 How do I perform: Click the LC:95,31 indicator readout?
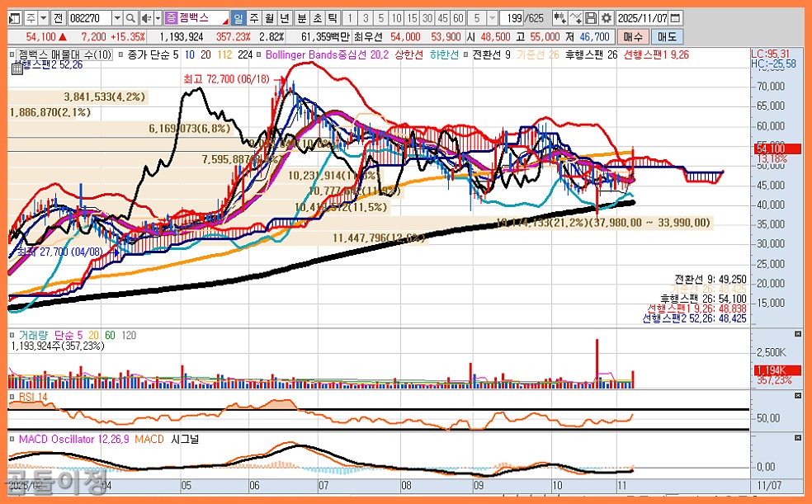click(x=771, y=54)
